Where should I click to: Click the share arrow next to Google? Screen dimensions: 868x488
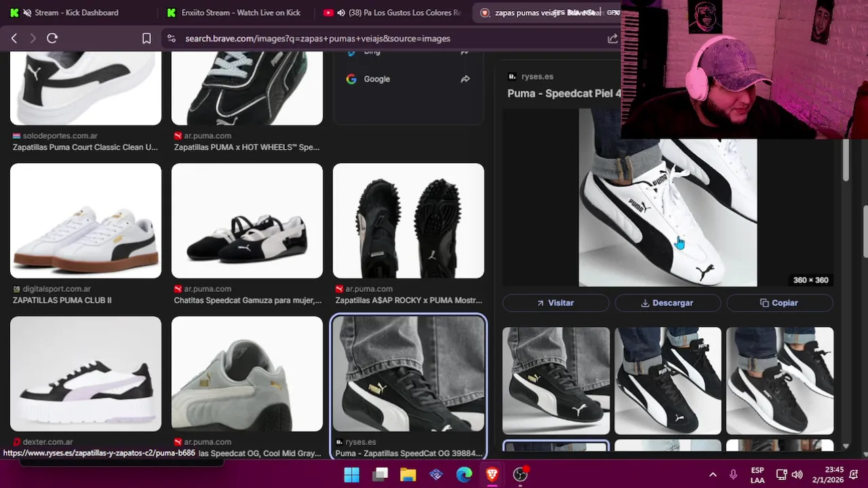click(x=465, y=79)
